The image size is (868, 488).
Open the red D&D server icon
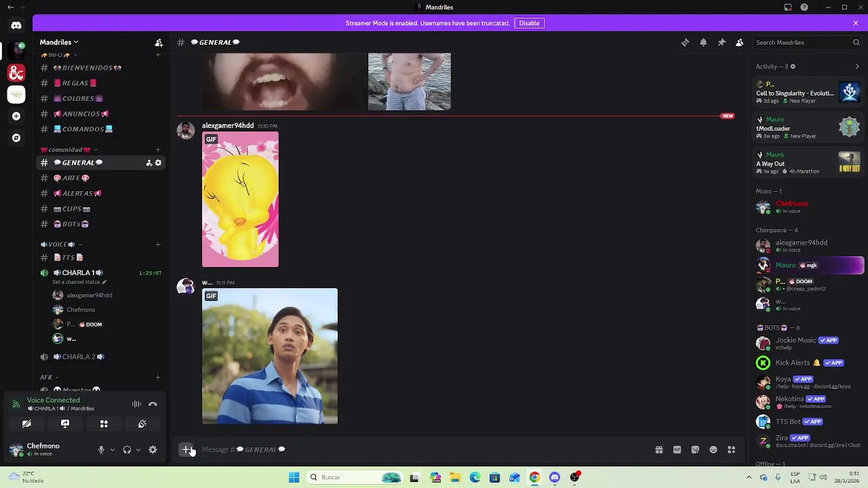pos(16,72)
